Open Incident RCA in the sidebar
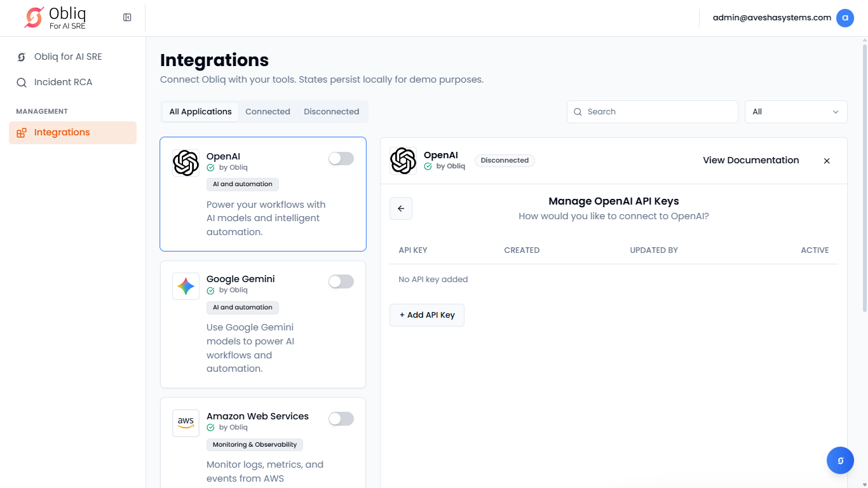This screenshot has height=488, width=868. 63,83
